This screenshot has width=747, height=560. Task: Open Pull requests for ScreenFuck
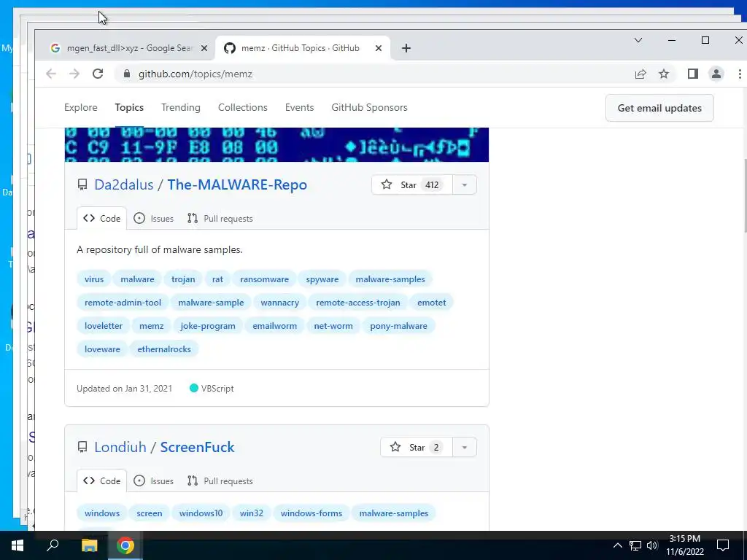pyautogui.click(x=220, y=481)
